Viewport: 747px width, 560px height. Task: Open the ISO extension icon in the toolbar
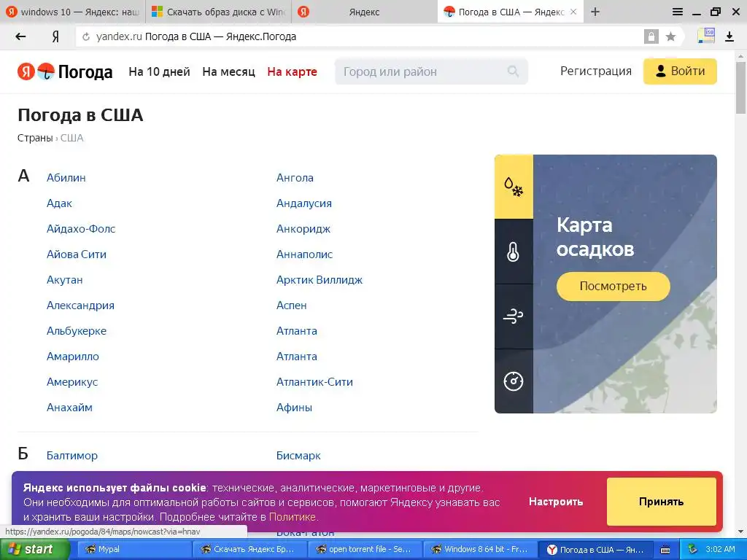[706, 36]
